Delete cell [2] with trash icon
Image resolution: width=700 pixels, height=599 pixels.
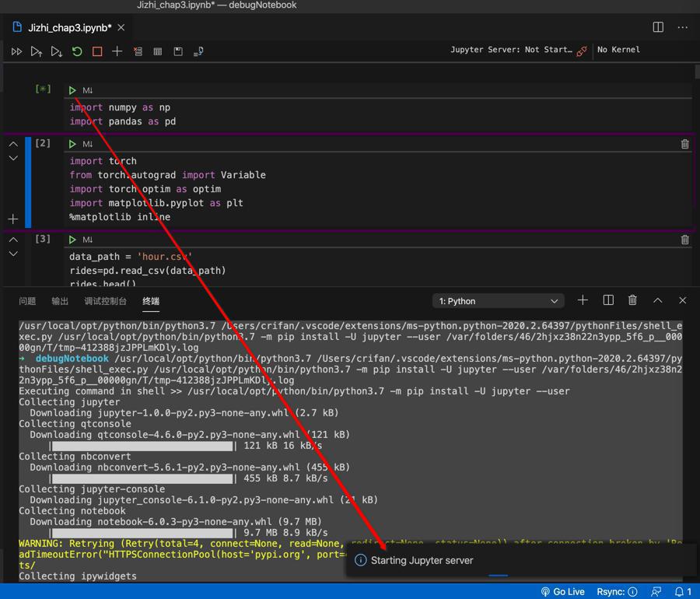[x=684, y=144]
